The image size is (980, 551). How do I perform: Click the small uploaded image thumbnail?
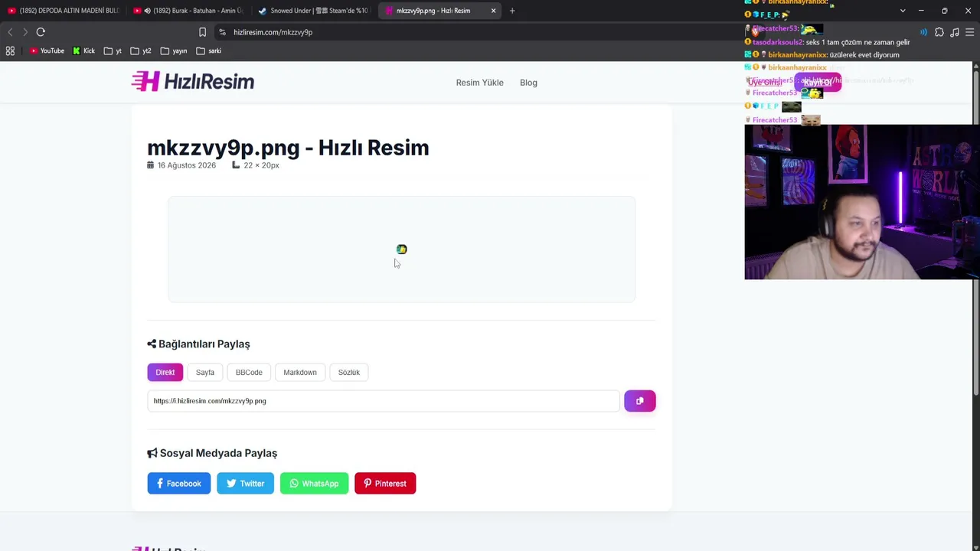coord(401,249)
